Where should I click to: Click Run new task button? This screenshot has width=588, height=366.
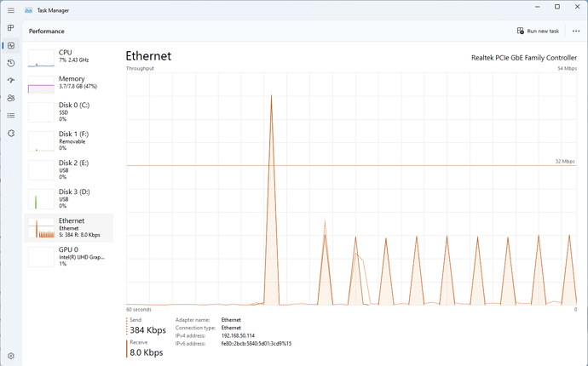pos(538,31)
